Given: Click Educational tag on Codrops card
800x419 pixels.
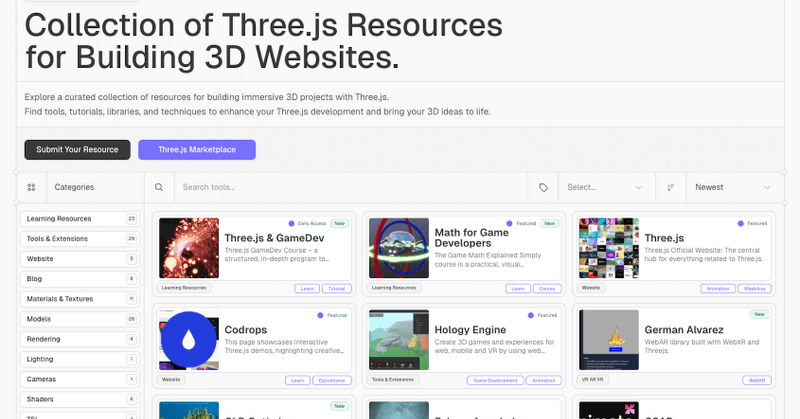Looking at the screenshot, I should point(332,380).
